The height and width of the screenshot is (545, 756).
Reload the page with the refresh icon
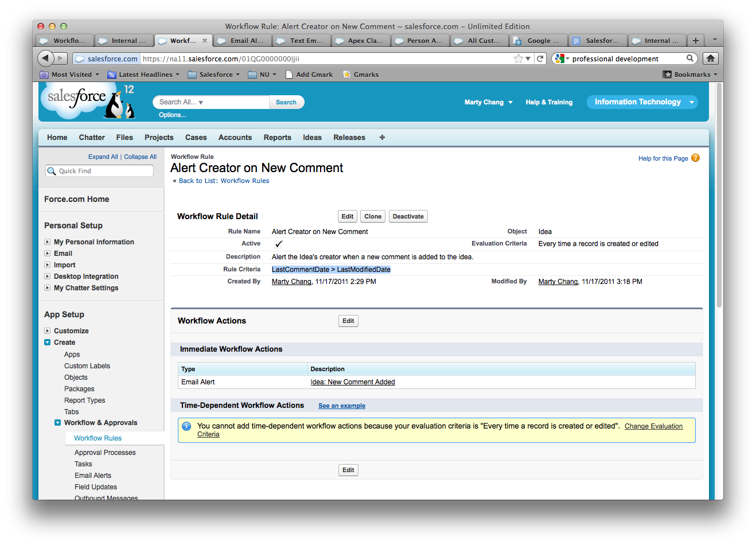(540, 59)
